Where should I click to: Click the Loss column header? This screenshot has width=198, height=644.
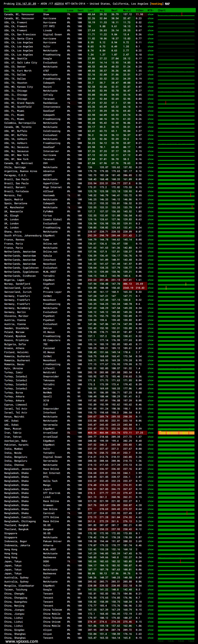coord(70,10)
